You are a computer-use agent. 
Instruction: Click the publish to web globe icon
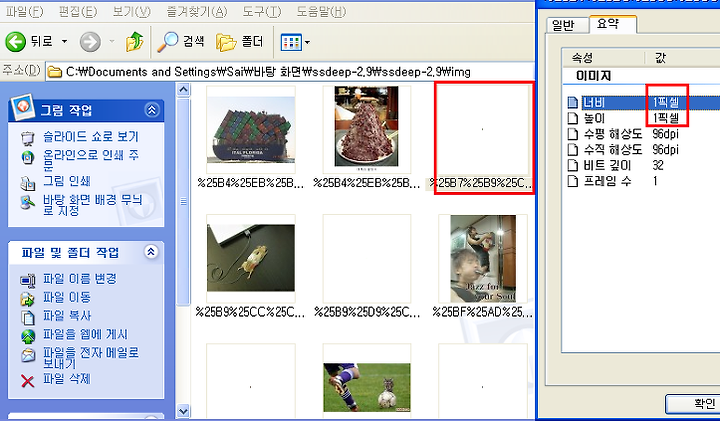(x=28, y=336)
